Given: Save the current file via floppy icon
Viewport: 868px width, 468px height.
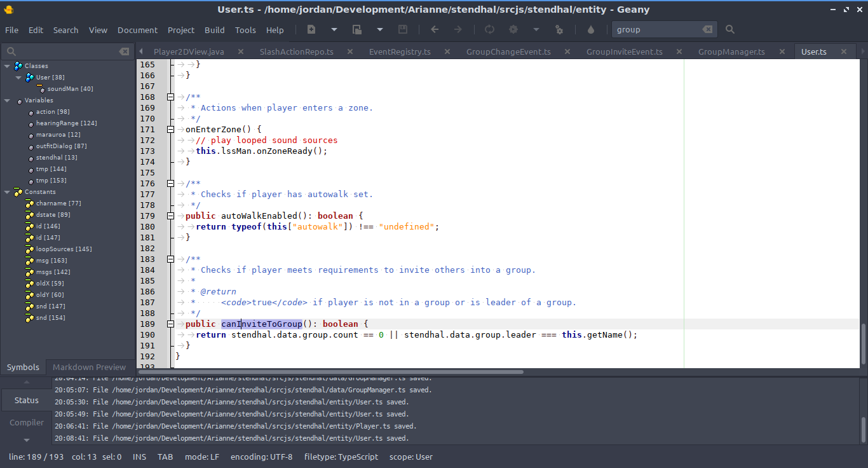Looking at the screenshot, I should point(403,29).
